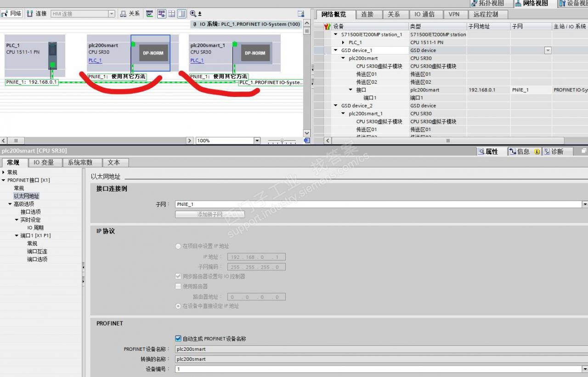The width and height of the screenshot is (588, 377).
Task: Collapse S71500/ET200MP station_1 row
Action: point(337,34)
